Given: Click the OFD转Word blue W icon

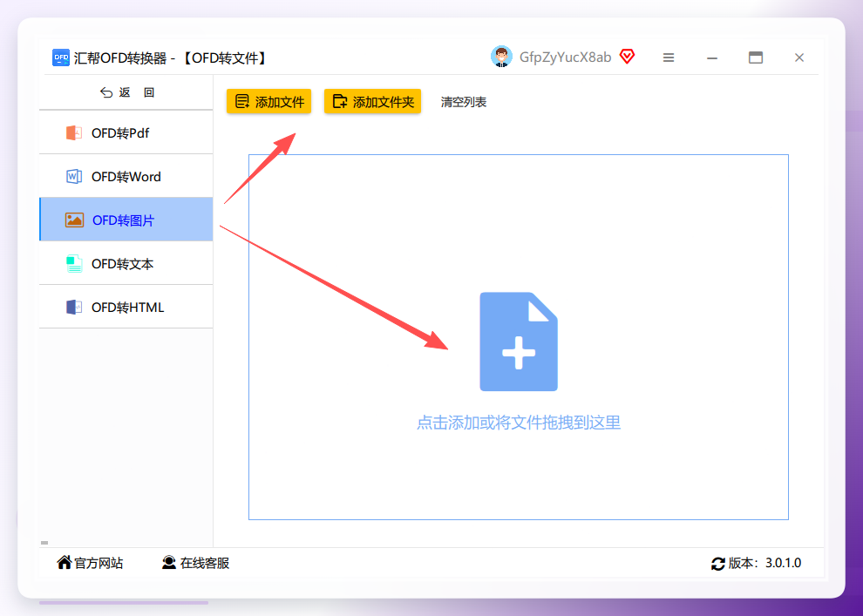Looking at the screenshot, I should tap(74, 176).
